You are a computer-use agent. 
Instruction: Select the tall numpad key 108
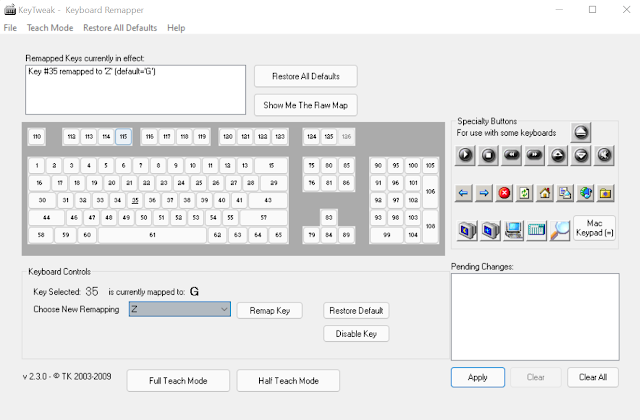[430, 226]
